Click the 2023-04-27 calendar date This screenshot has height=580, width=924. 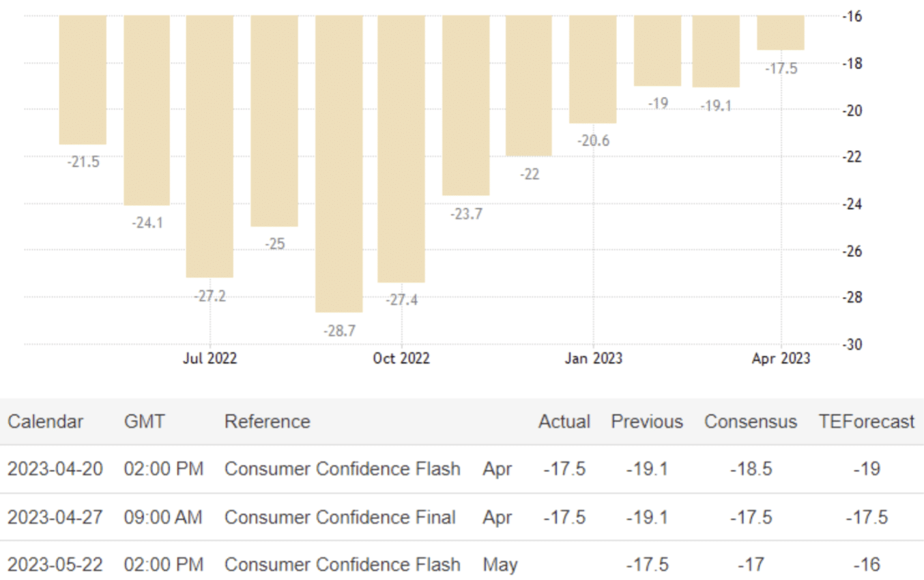(x=55, y=517)
